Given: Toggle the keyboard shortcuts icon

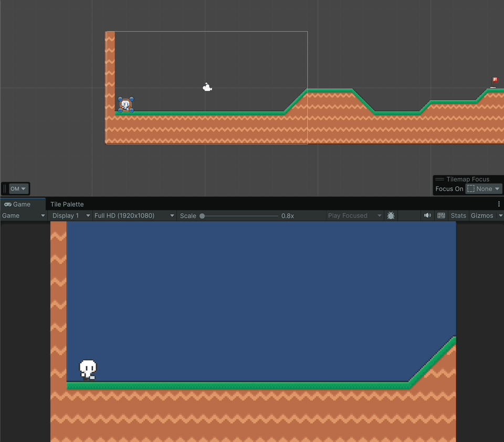Looking at the screenshot, I should [442, 216].
